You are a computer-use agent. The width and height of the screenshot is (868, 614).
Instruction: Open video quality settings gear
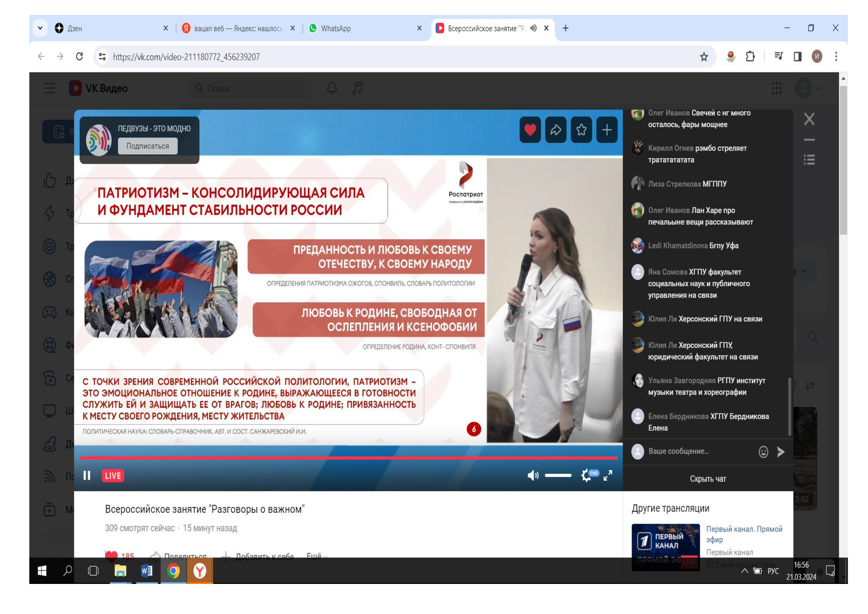586,475
